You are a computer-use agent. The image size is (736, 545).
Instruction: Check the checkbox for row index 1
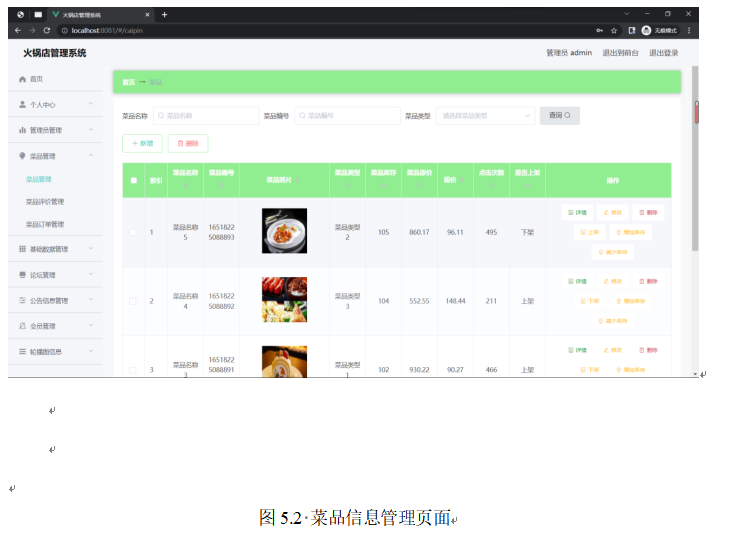pyautogui.click(x=133, y=232)
